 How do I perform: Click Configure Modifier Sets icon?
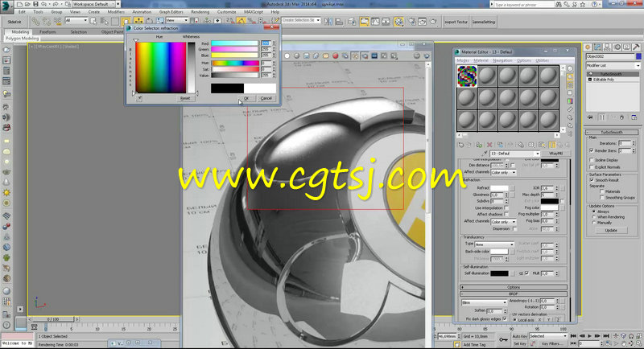634,117
